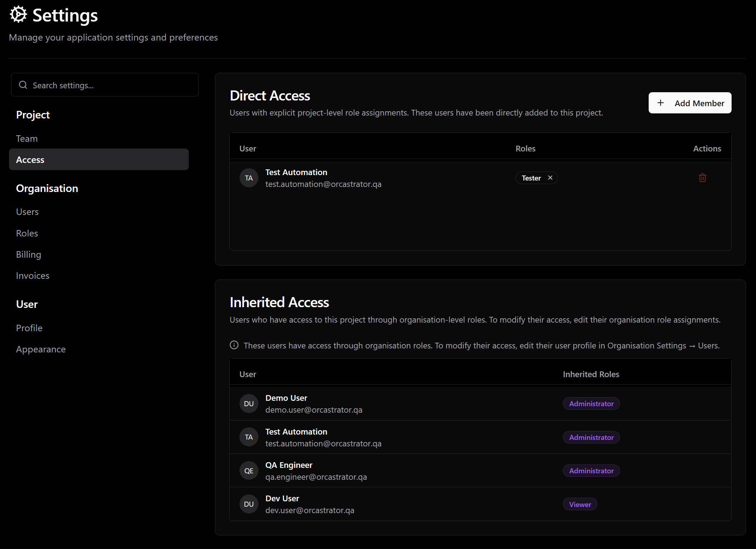The height and width of the screenshot is (549, 756).
Task: Click QA Engineer's Administrator badge
Action: (x=591, y=471)
